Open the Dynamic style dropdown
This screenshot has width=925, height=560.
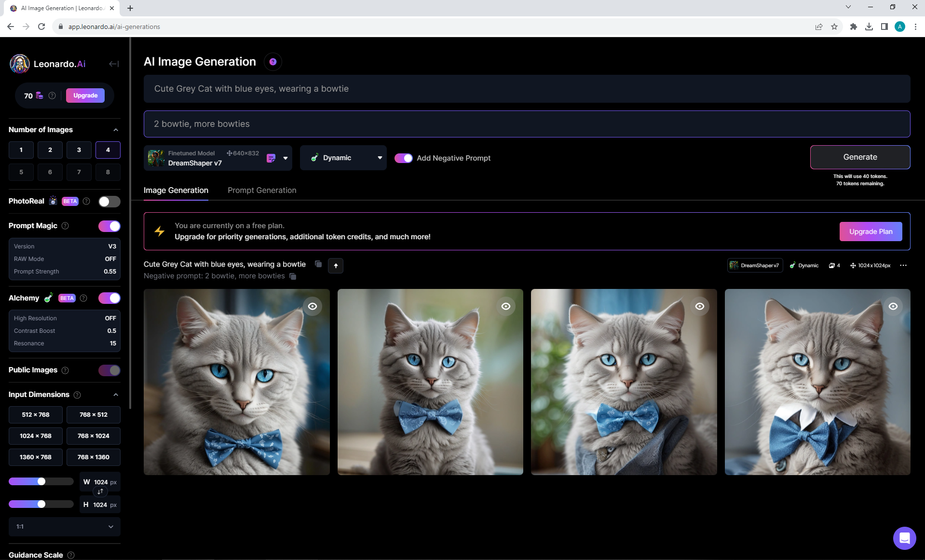(343, 158)
